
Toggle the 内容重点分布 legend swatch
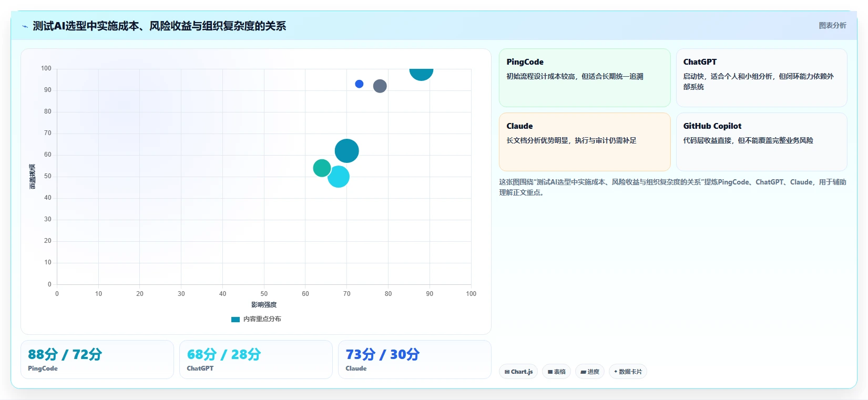(x=236, y=319)
